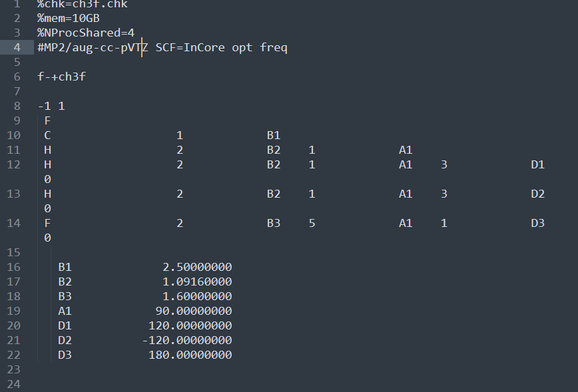Click the D2 value -120.00000000

(x=187, y=341)
